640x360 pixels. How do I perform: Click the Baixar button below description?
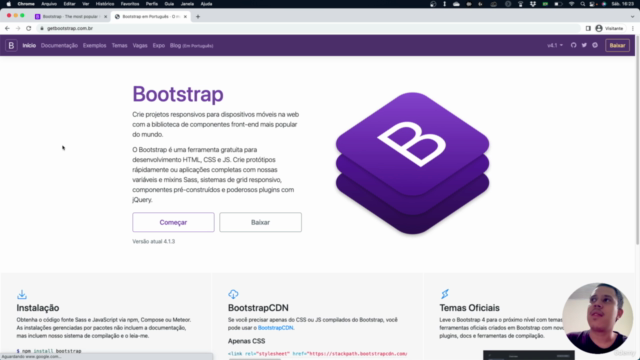tap(260, 222)
